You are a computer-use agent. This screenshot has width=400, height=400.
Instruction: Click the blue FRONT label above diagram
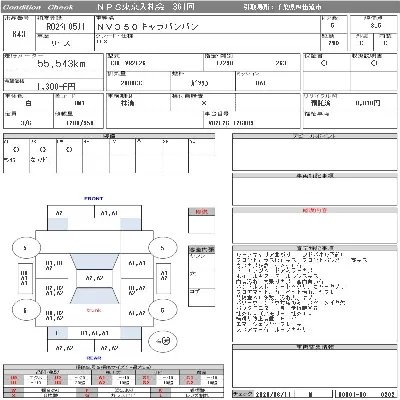(94, 198)
